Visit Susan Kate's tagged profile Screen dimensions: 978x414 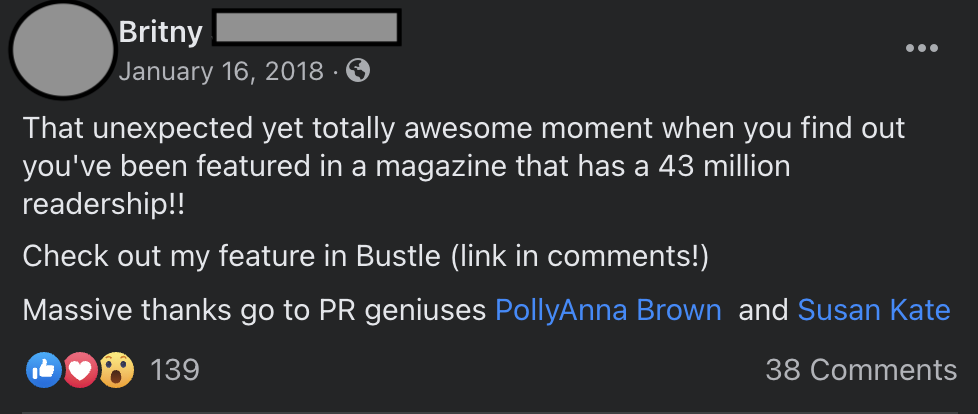[x=874, y=310]
